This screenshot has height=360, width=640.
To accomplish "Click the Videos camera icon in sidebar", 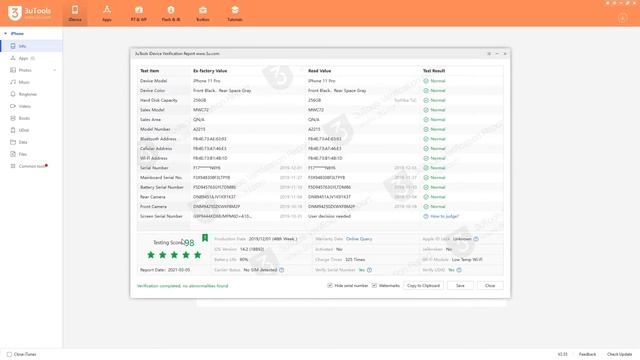I will click(13, 106).
